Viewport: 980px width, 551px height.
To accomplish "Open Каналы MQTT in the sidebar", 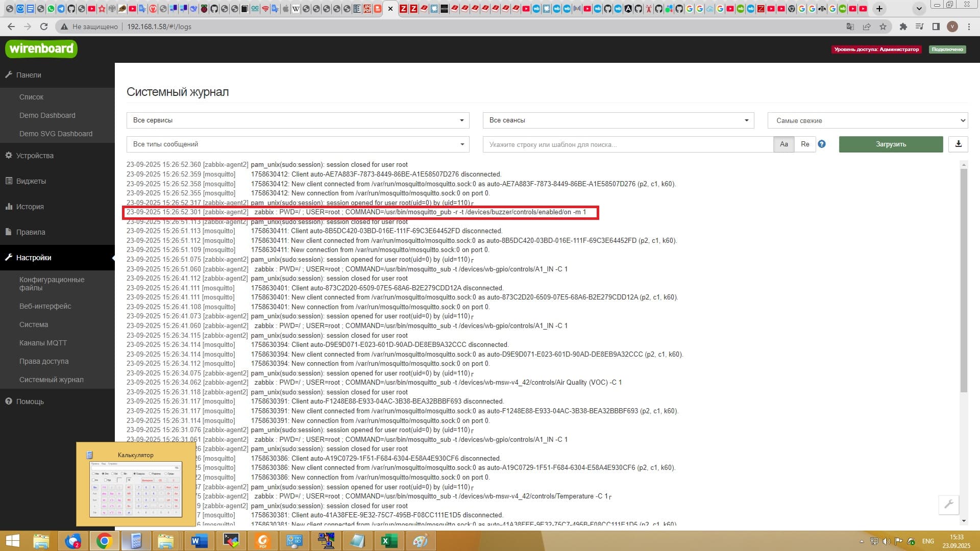I will 43,343.
